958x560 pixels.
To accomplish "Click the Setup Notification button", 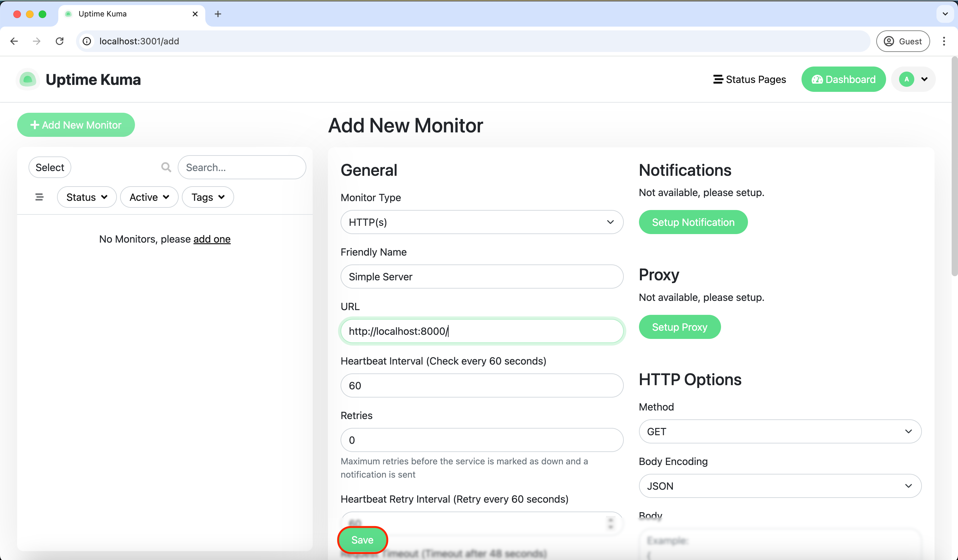I will 693,222.
